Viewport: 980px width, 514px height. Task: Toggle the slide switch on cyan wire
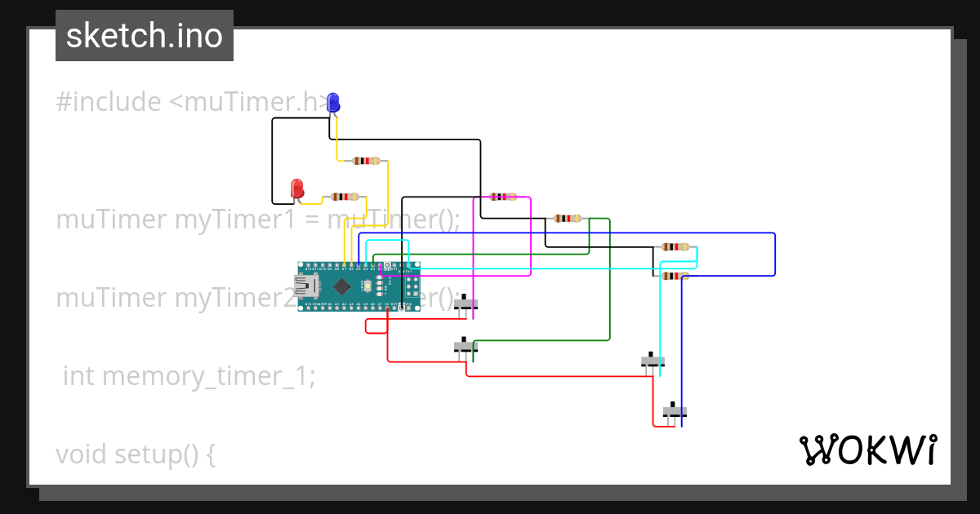pyautogui.click(x=653, y=360)
